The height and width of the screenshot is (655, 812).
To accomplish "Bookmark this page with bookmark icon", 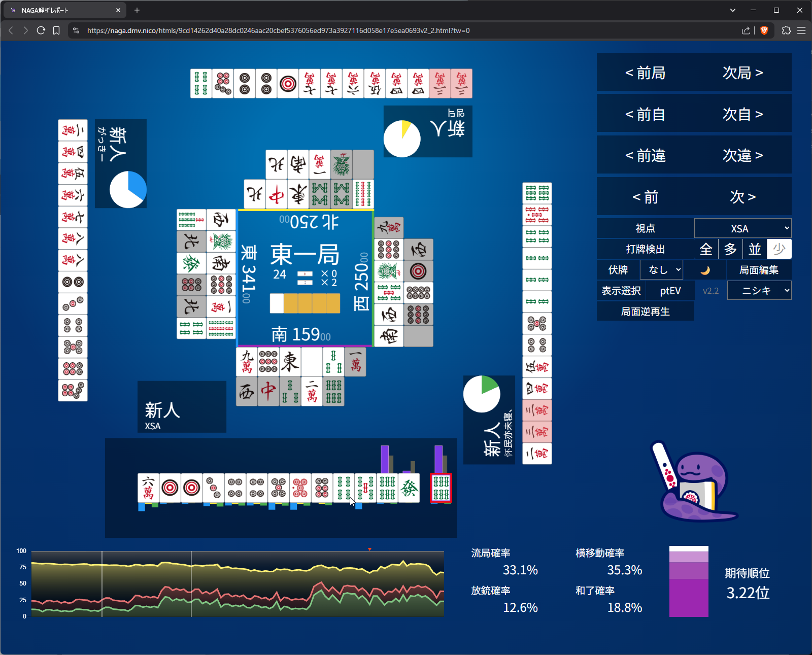I will point(56,30).
